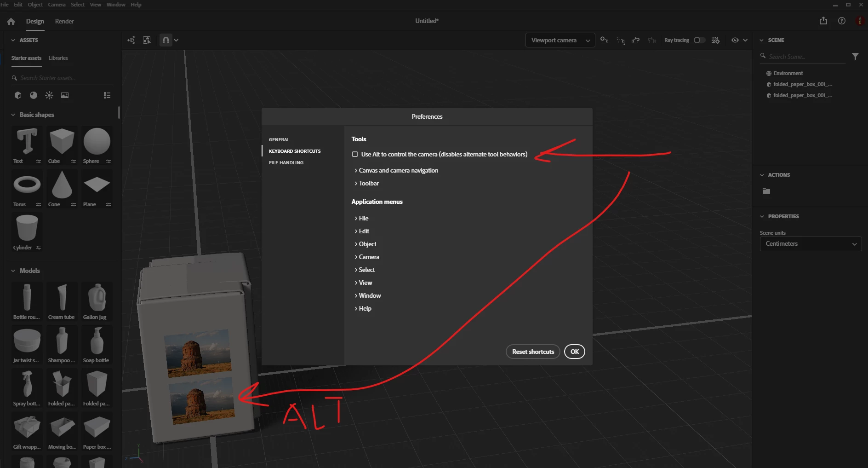The image size is (868, 468).
Task: Expand the Object application menu shortcuts
Action: [365, 244]
